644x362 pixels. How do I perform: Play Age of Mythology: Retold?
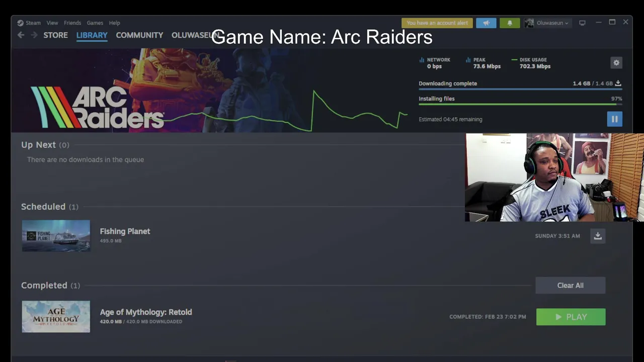571,317
